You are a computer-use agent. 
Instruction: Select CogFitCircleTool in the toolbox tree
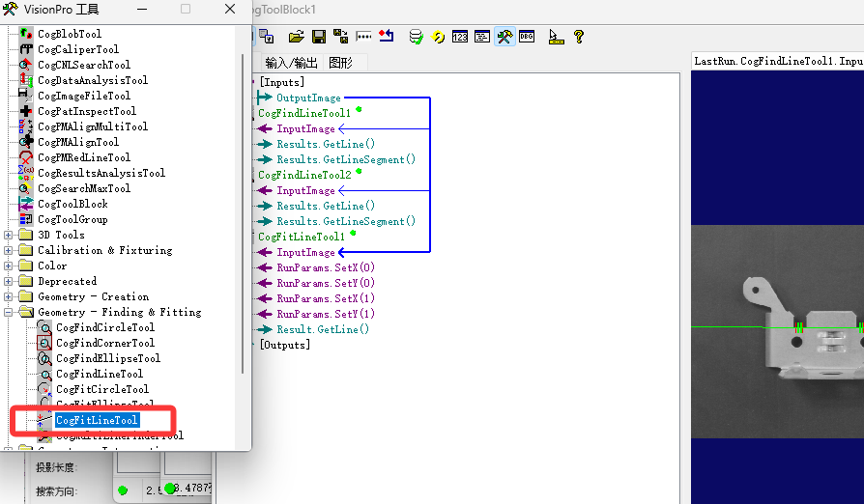click(x=102, y=389)
